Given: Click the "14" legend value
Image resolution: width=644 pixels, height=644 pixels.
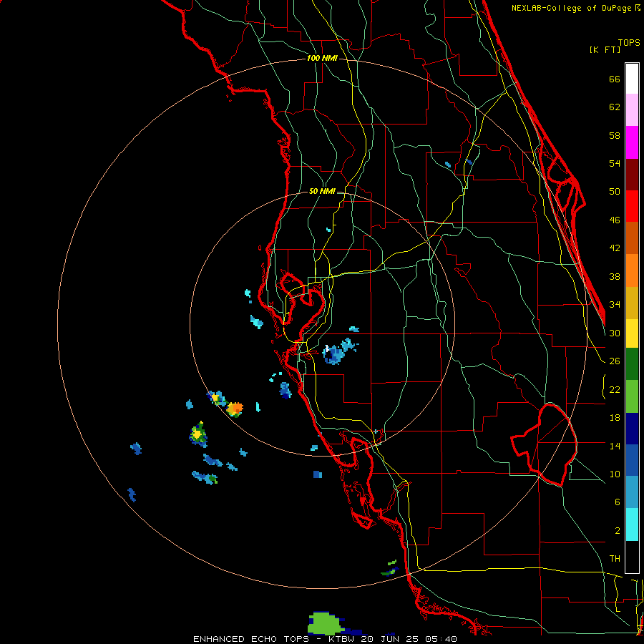Looking at the screenshot, I should coord(615,446).
